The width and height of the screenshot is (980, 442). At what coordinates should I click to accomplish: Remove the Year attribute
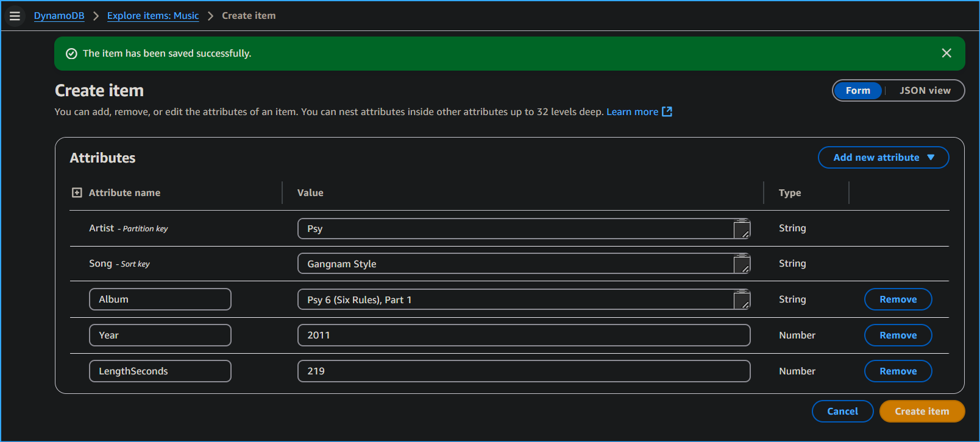pyautogui.click(x=898, y=335)
